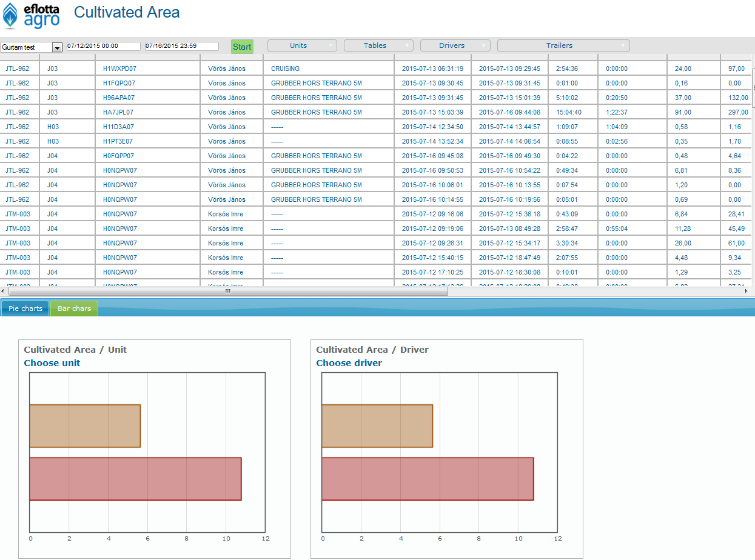Open the Tables dropdown
Viewport: 755px width, 560px height.
pyautogui.click(x=378, y=45)
